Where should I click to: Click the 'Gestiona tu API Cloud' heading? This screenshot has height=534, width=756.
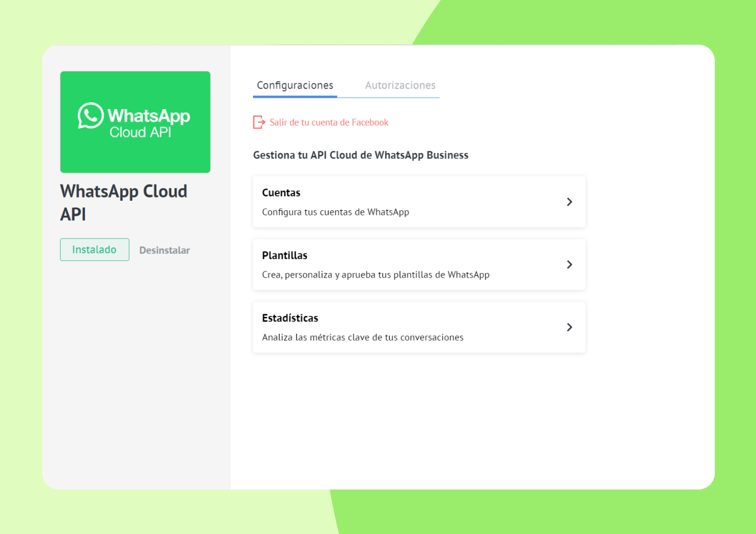pos(361,155)
